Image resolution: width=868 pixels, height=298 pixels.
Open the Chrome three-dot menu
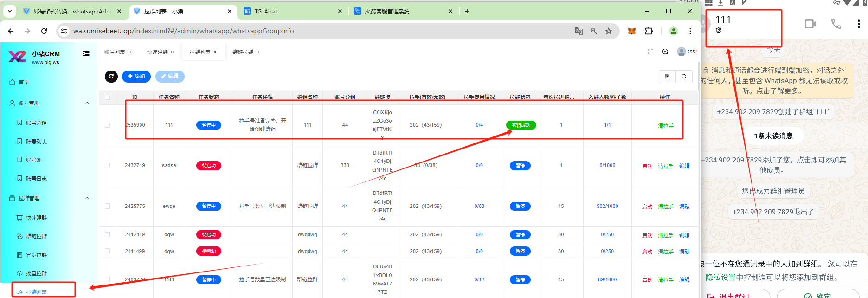pos(690,31)
